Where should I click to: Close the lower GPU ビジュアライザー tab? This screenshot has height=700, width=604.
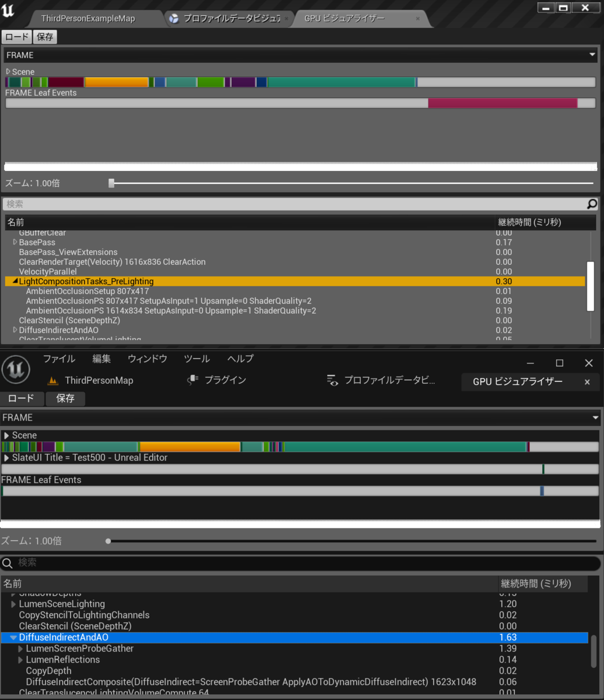pyautogui.click(x=587, y=382)
